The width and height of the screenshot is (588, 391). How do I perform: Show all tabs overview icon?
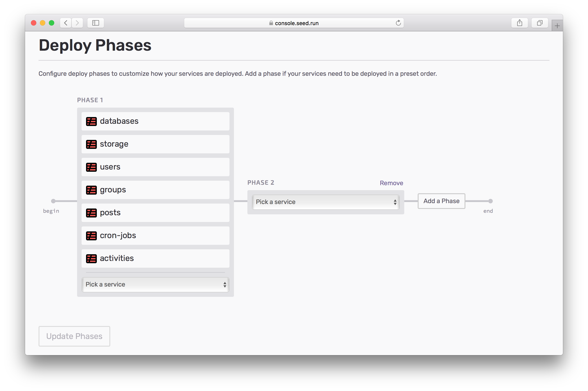[x=539, y=23]
